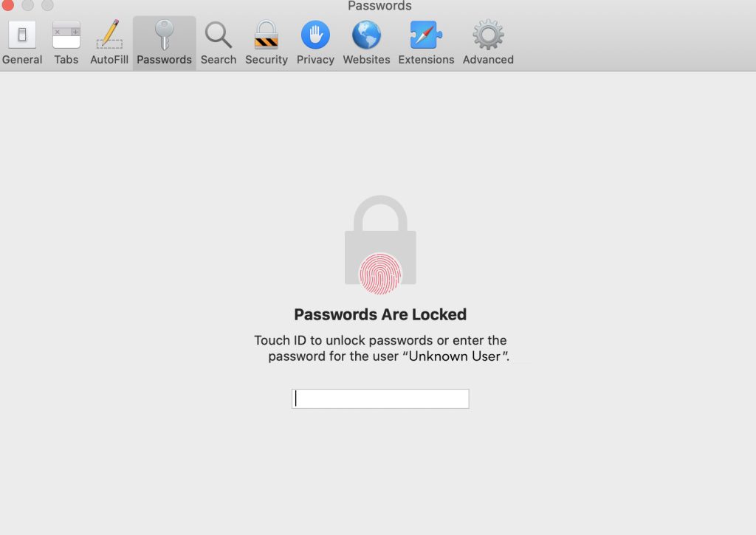Select the Websites globe icon
Viewport: 756px width, 535px height.
pyautogui.click(x=366, y=35)
